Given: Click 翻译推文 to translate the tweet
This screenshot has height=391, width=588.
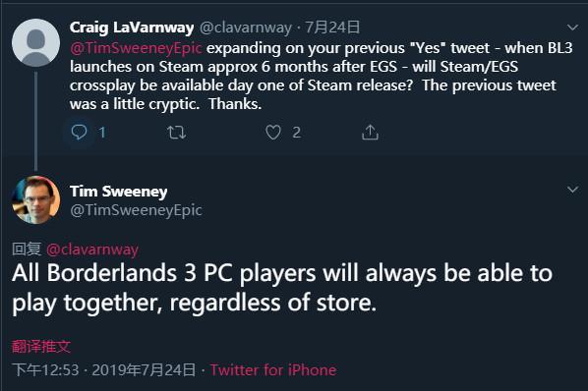Looking at the screenshot, I should pyautogui.click(x=41, y=346).
